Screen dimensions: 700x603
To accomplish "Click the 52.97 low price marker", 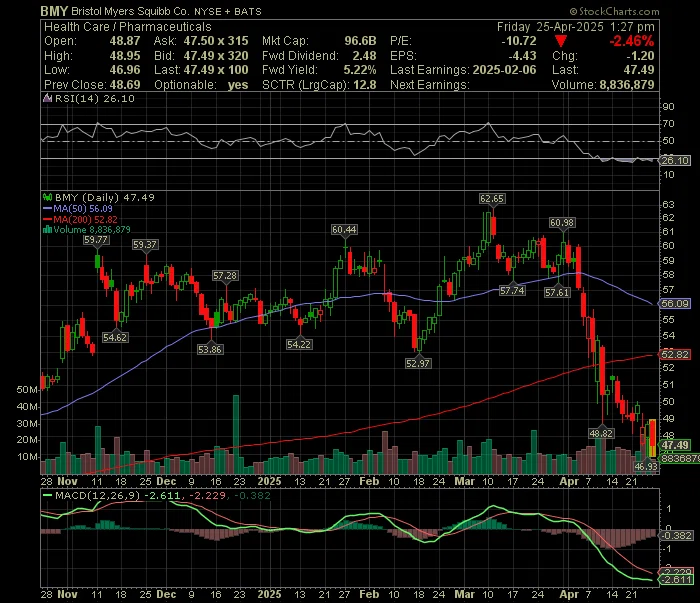I will pos(418,363).
